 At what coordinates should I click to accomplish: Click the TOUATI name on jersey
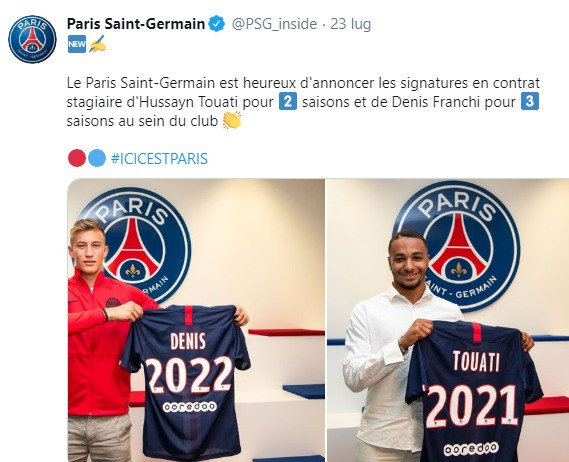click(x=476, y=361)
